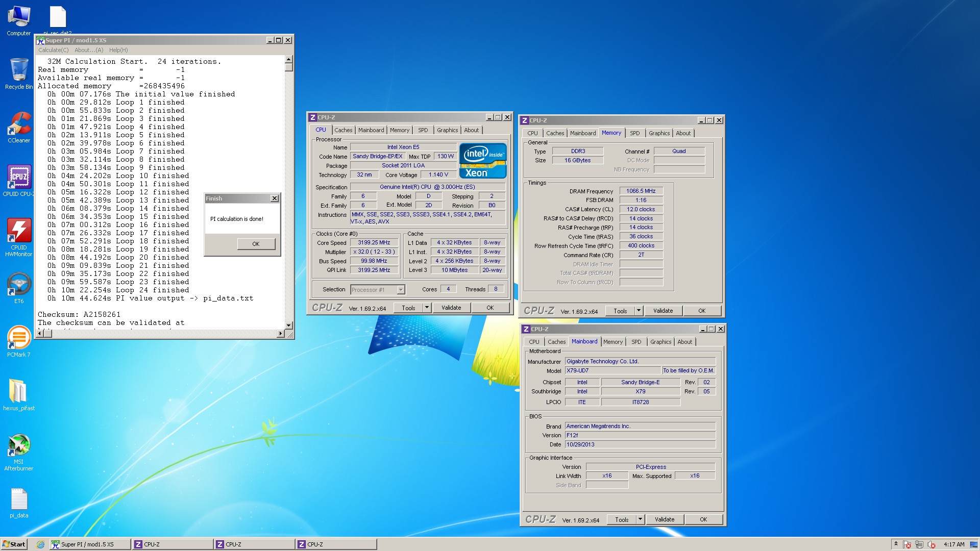Launch CPUID HWMonitor shortcut
Screen dimensions: 980x551
click(18, 237)
